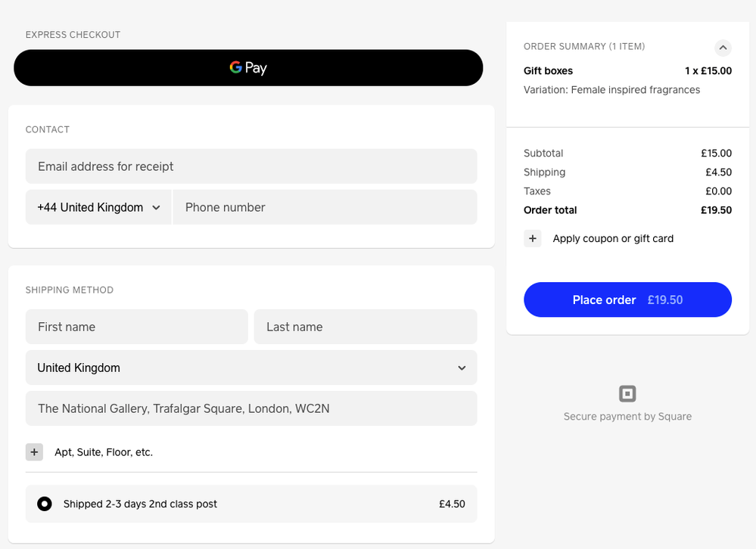Open the United Kingdom country dropdown

point(251,368)
